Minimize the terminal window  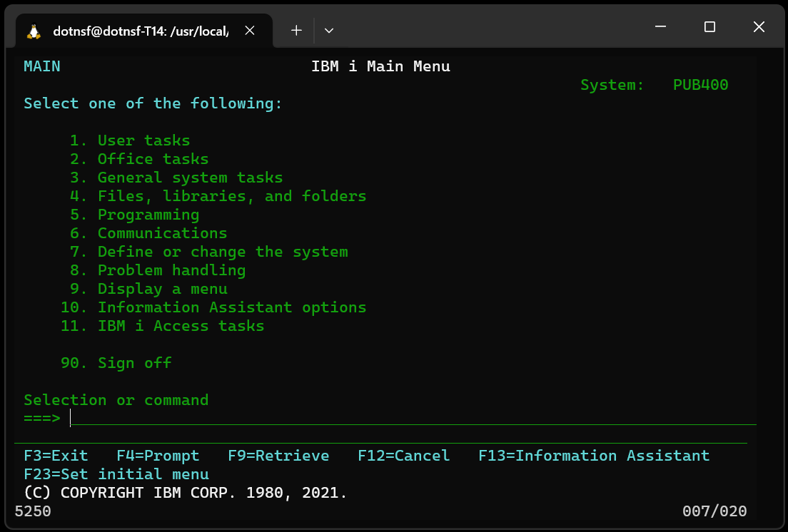coord(660,27)
